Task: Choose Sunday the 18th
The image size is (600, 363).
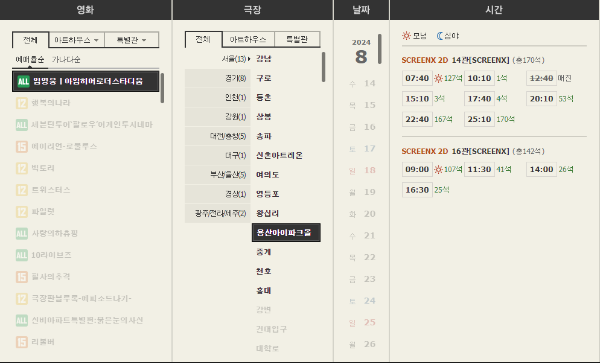Action: tap(362, 171)
